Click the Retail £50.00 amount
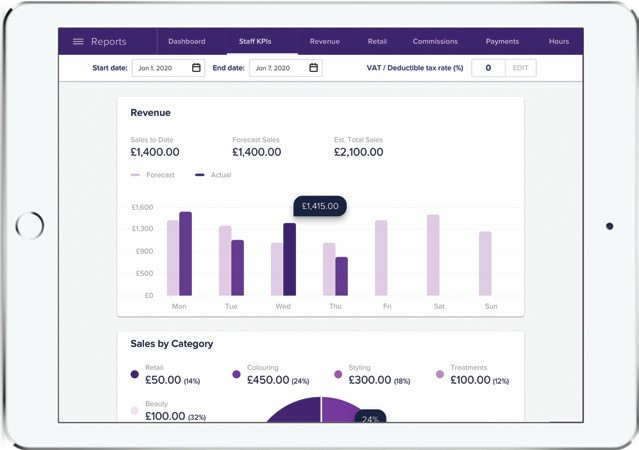Screen dimensions: 639x450 [x=163, y=380]
